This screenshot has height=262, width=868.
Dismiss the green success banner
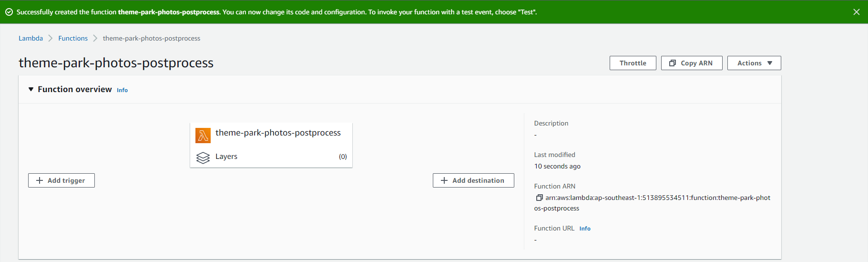point(856,12)
